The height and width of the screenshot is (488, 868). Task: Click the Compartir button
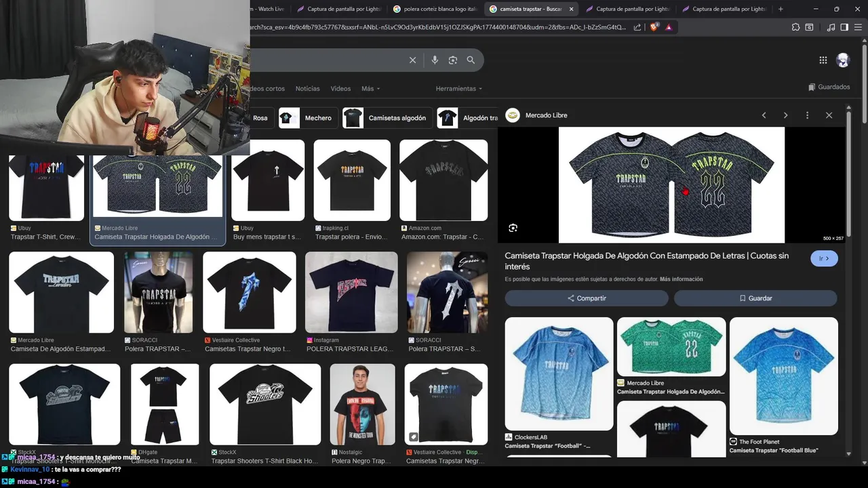587,298
